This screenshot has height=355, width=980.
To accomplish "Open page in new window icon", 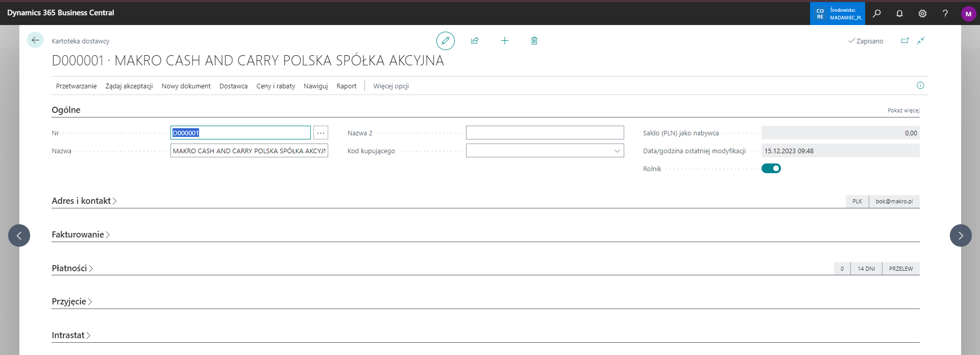I will tap(905, 41).
